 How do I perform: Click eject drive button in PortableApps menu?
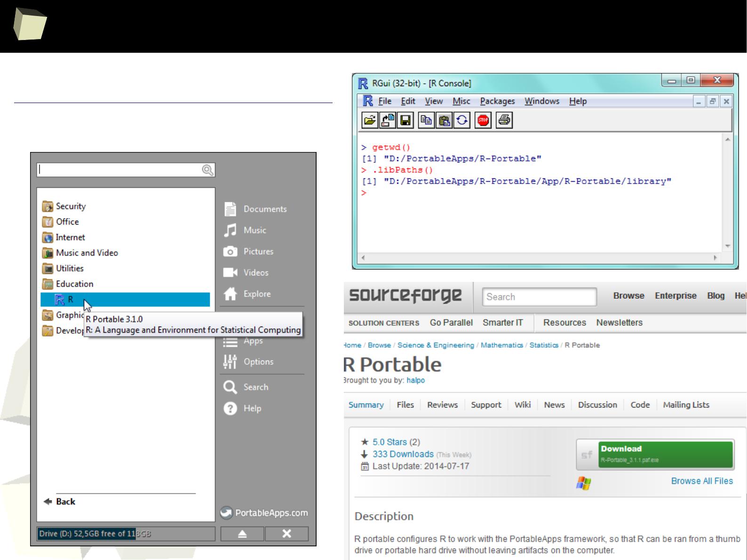pos(242,534)
